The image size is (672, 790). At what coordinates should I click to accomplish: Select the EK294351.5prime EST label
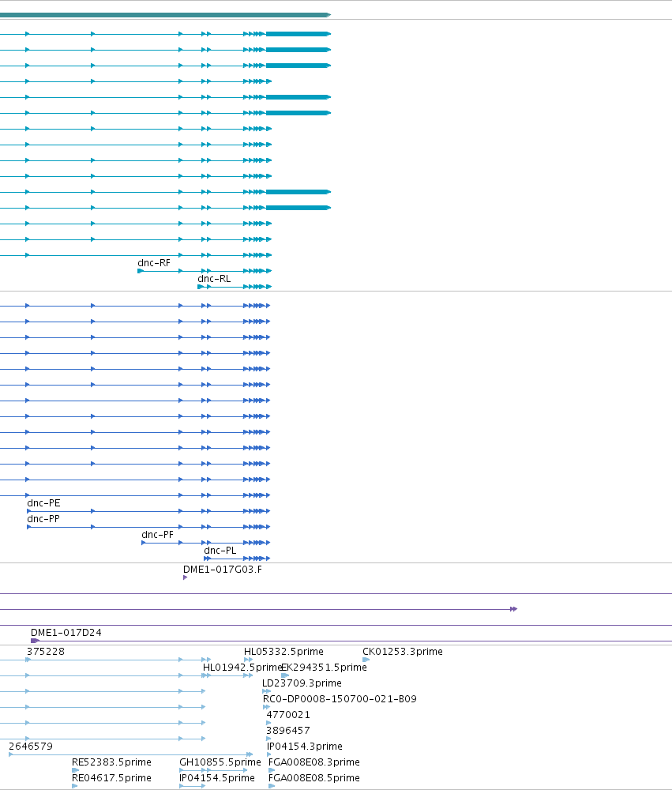pos(324,667)
